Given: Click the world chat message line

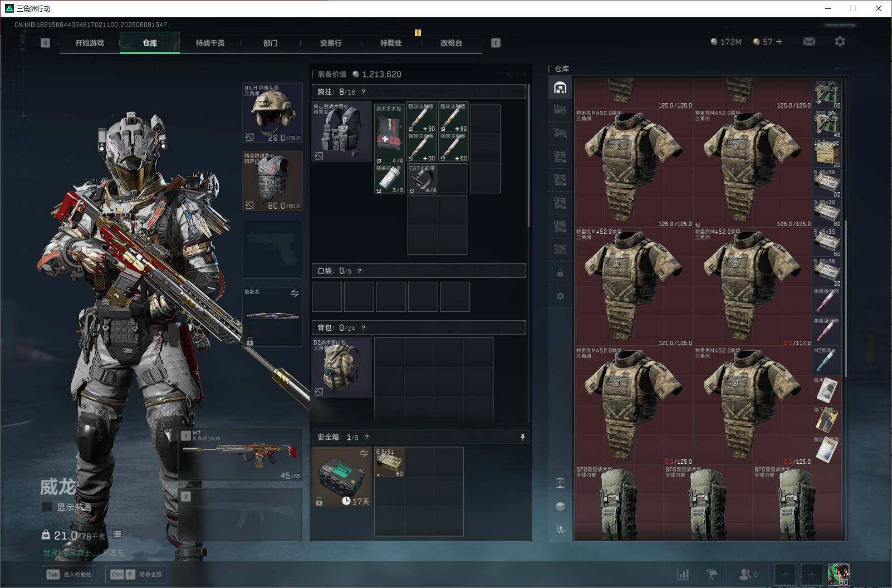Looking at the screenshot, I should pos(82,552).
